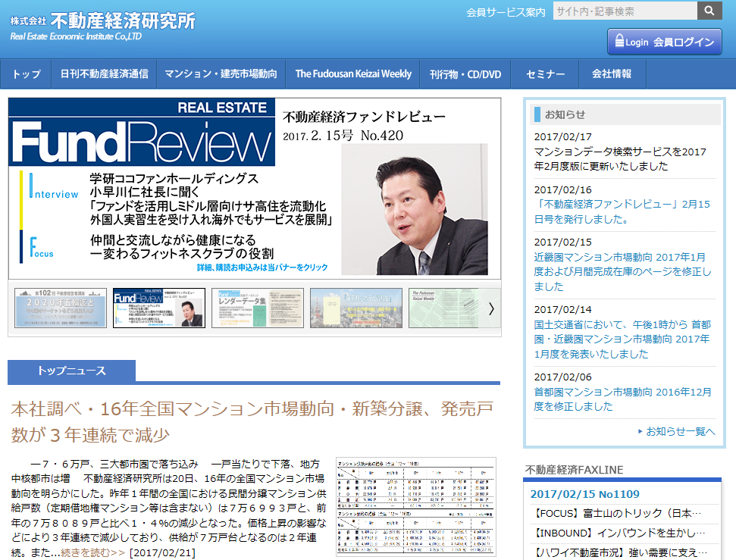Open the 刊行物・CD/DVD menu

coord(465,74)
